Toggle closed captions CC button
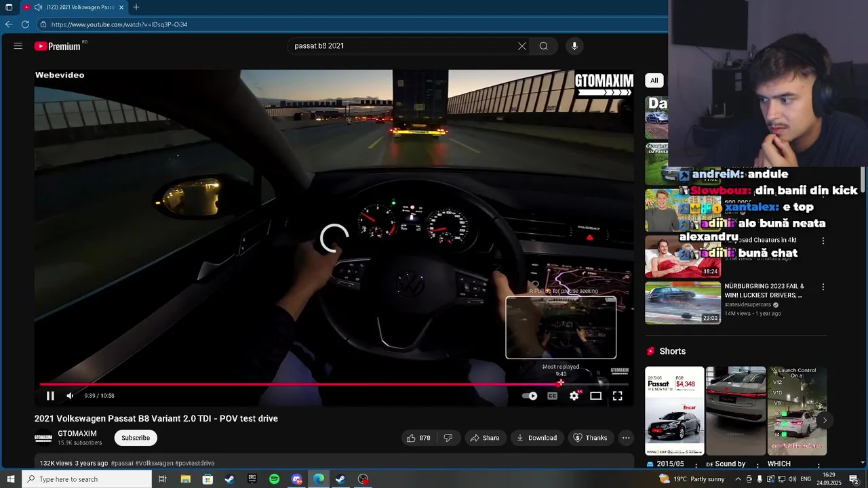 (x=553, y=396)
